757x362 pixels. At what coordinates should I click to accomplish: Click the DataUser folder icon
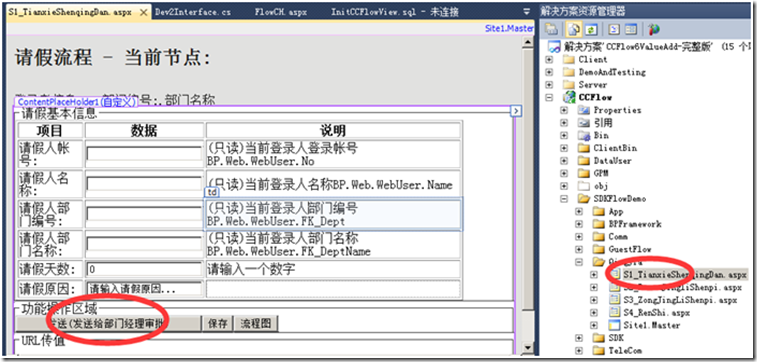coord(584,161)
